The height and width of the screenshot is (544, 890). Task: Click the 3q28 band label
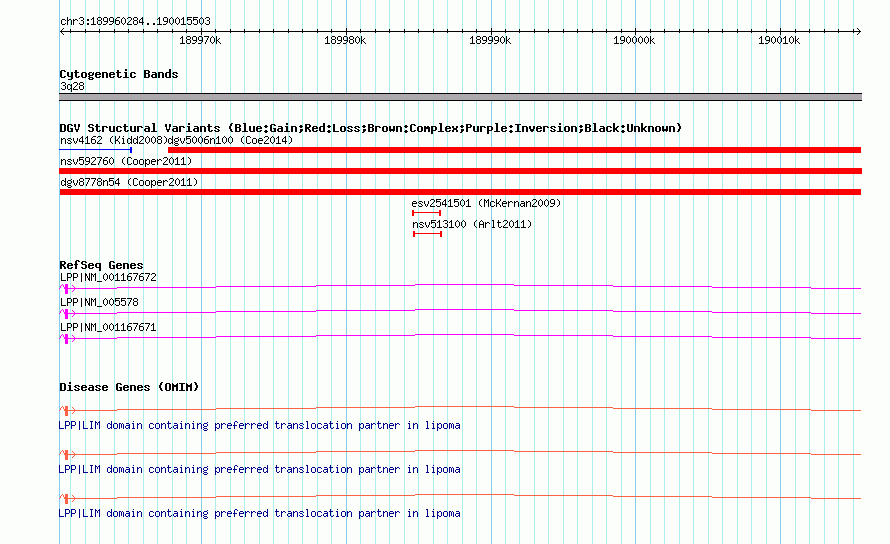72,86
